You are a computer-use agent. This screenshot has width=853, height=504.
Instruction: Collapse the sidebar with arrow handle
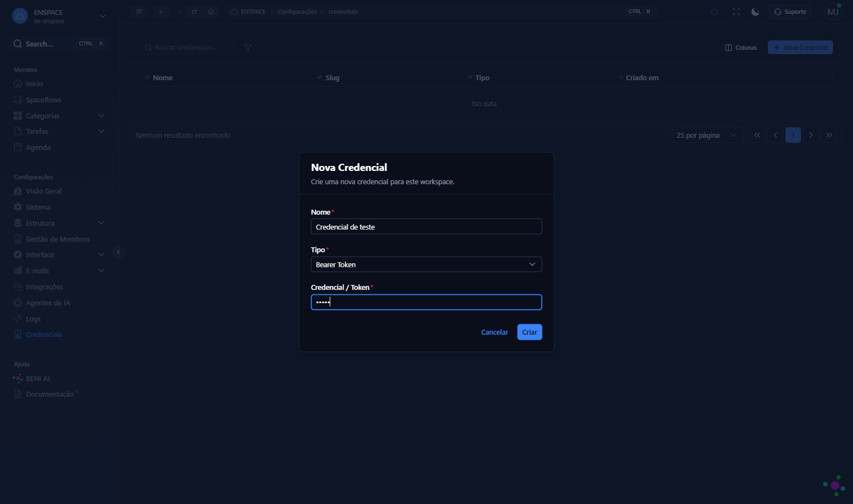click(x=118, y=252)
